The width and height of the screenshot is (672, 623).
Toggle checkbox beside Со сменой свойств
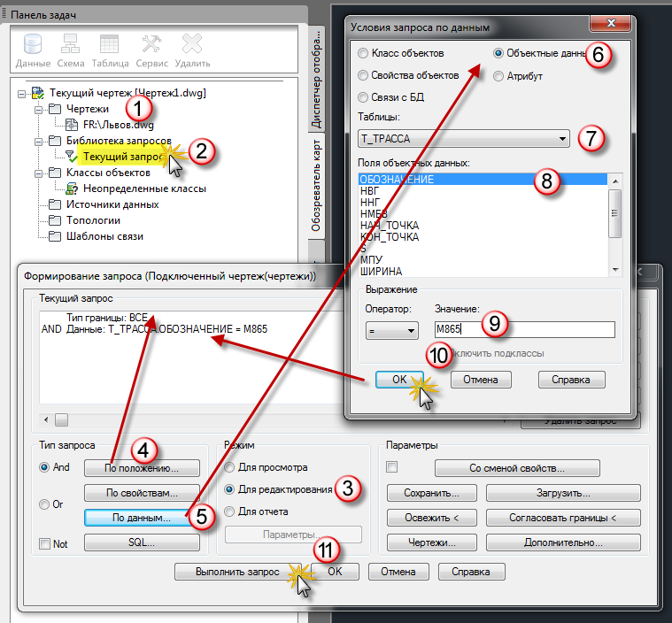[391, 466]
